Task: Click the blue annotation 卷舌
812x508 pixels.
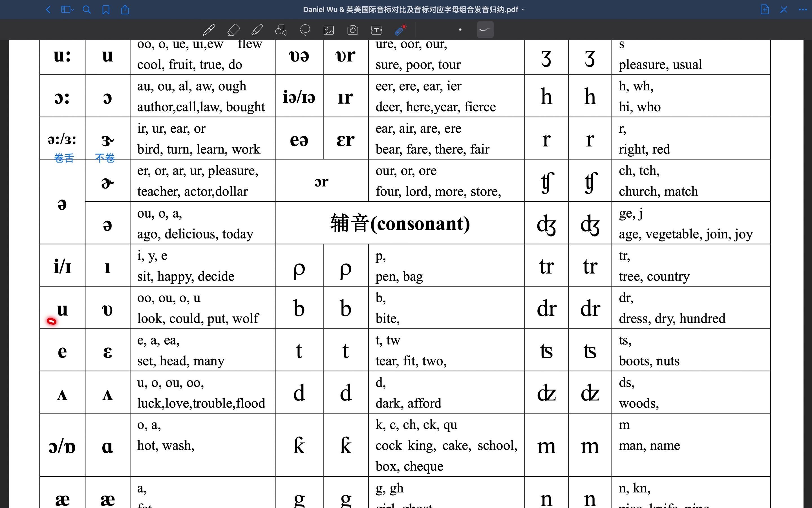Action: click(x=64, y=158)
